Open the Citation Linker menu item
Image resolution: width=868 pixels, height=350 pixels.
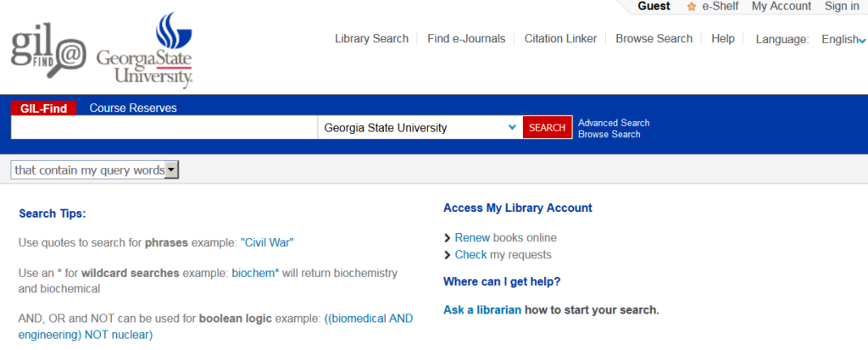(561, 39)
